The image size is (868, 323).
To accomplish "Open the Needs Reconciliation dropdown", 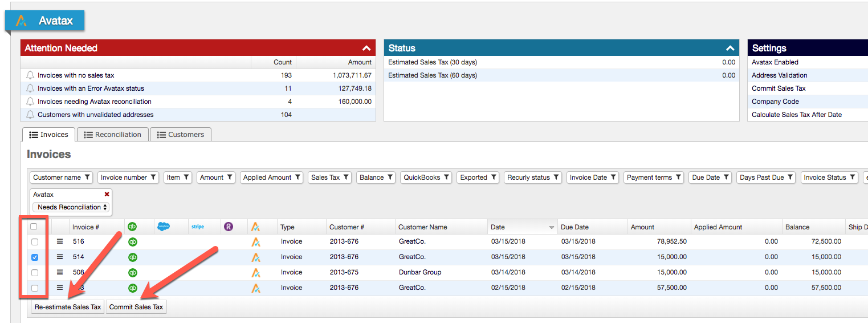I will tap(71, 207).
